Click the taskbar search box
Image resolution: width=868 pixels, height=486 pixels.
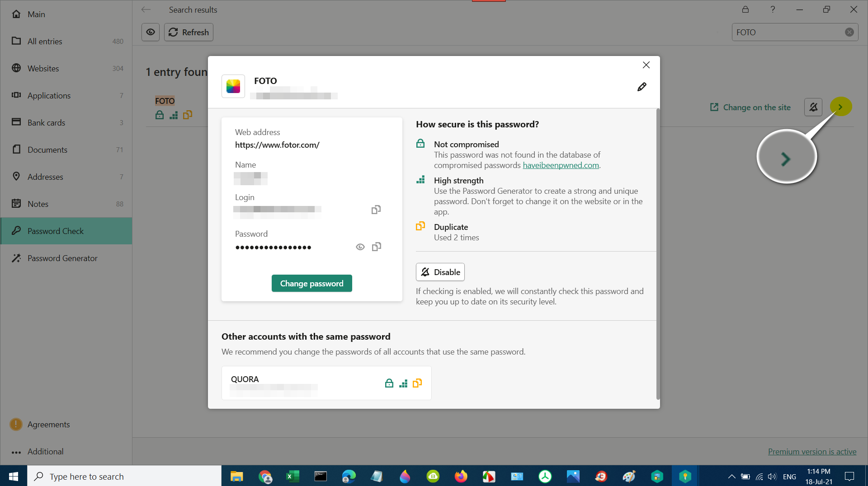point(124,476)
